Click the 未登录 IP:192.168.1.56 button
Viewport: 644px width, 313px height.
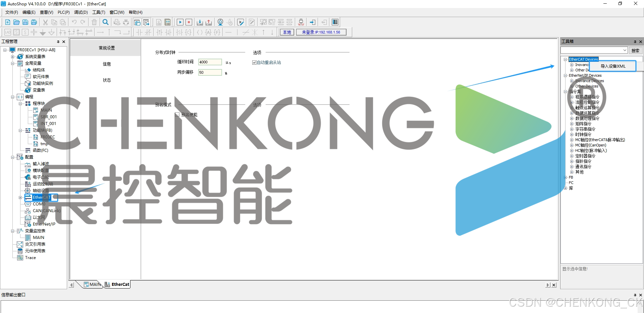pyautogui.click(x=321, y=32)
